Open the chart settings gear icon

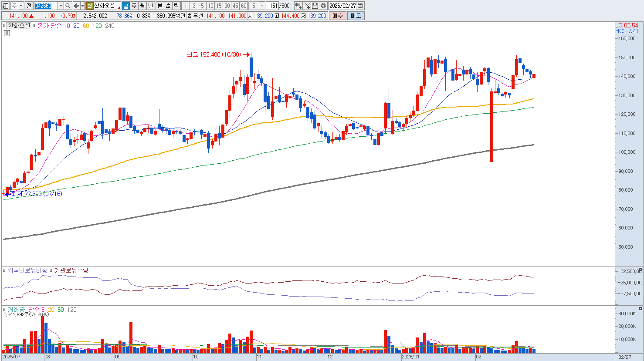coord(323,6)
